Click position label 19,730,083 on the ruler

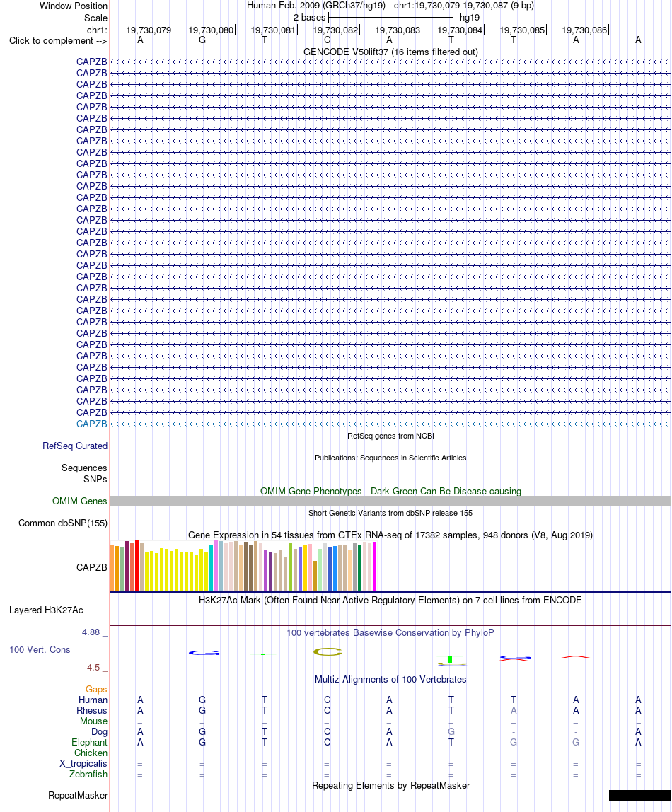coord(398,30)
